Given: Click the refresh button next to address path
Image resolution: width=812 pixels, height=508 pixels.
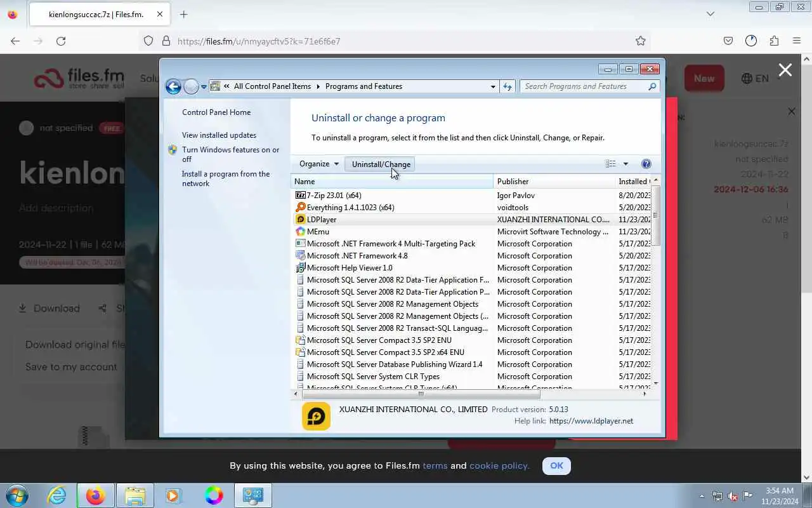Looking at the screenshot, I should (x=507, y=86).
